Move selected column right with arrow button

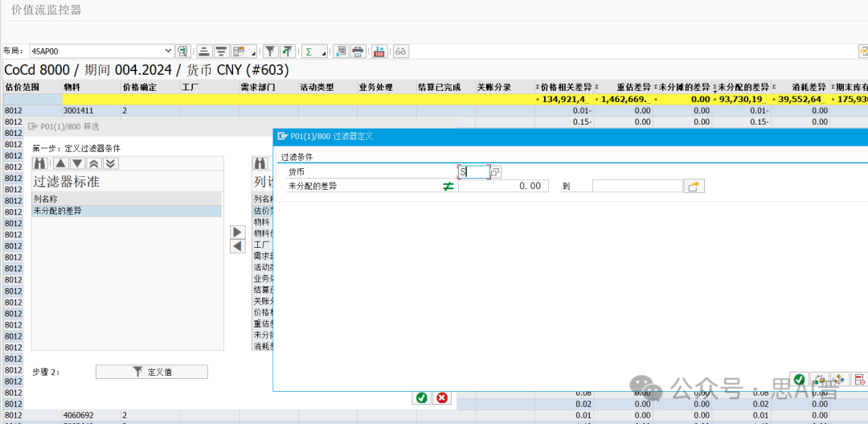coord(237,232)
